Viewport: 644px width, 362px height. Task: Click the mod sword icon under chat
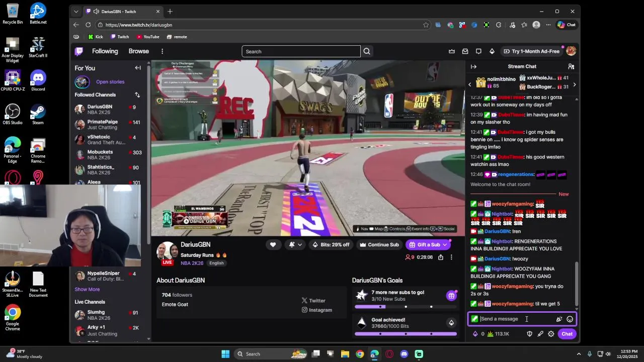(x=540, y=334)
